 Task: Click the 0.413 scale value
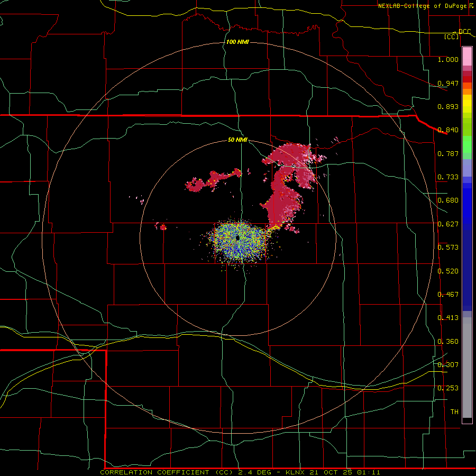[x=448, y=318]
